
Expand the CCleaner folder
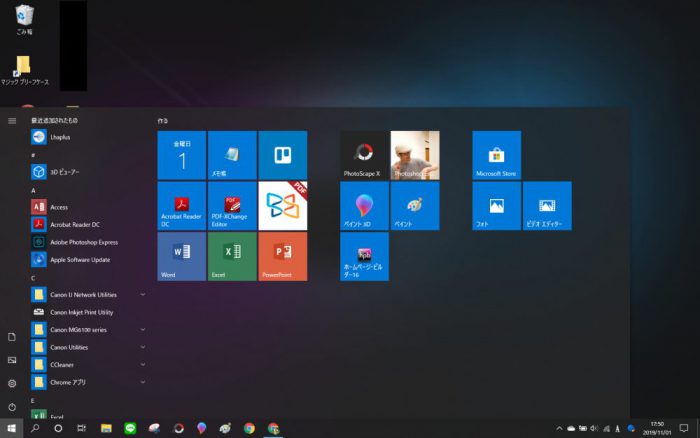click(x=88, y=365)
